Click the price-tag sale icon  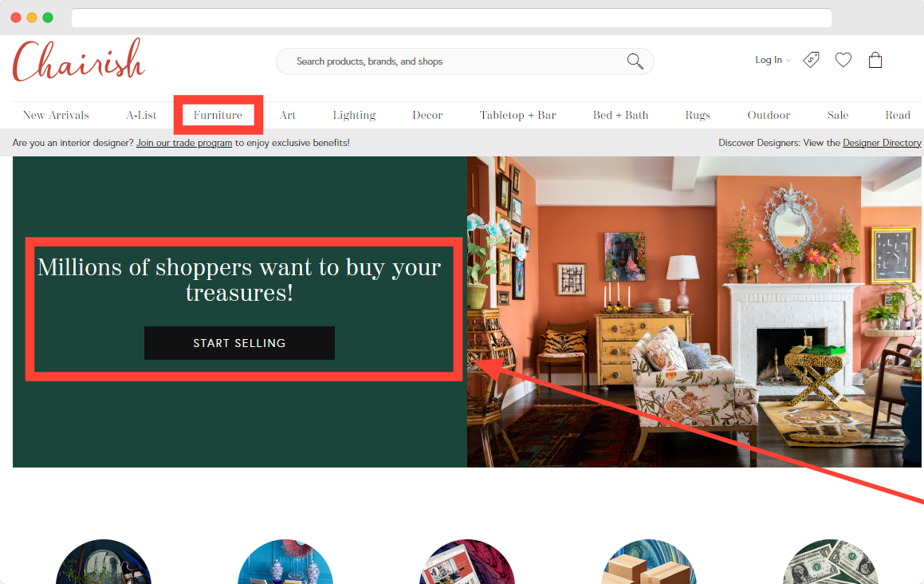[x=811, y=60]
